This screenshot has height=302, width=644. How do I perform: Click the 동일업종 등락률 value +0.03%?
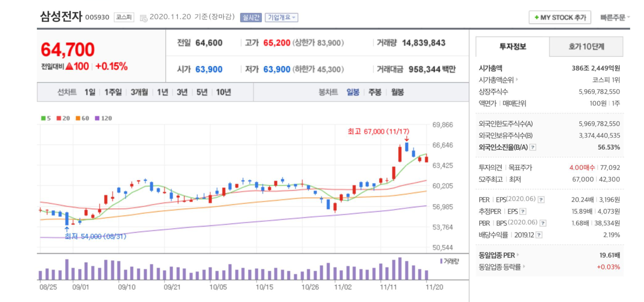pyautogui.click(x=608, y=267)
